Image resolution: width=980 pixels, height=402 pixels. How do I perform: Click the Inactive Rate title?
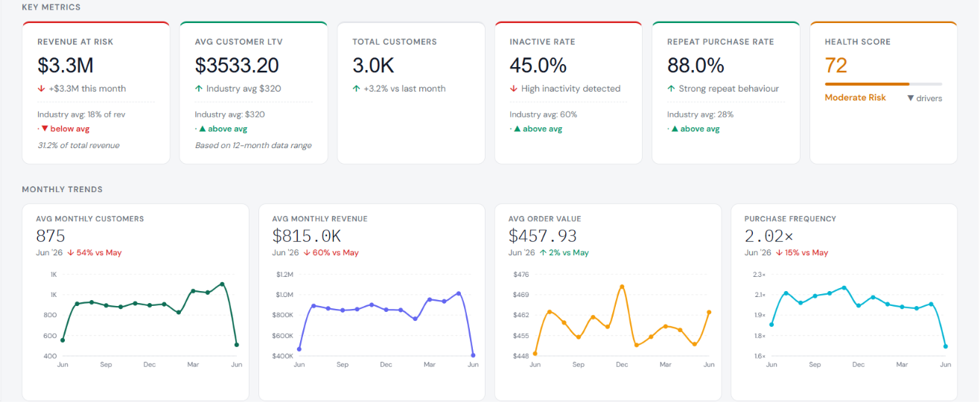[x=542, y=42]
